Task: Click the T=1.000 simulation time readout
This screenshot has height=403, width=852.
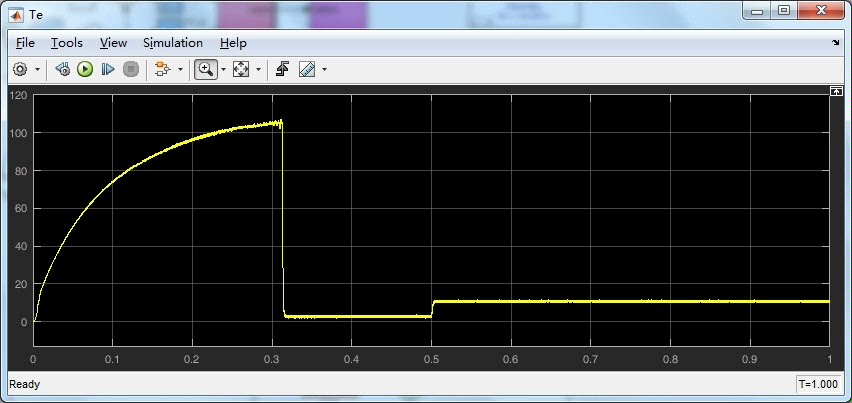Action: coord(818,385)
